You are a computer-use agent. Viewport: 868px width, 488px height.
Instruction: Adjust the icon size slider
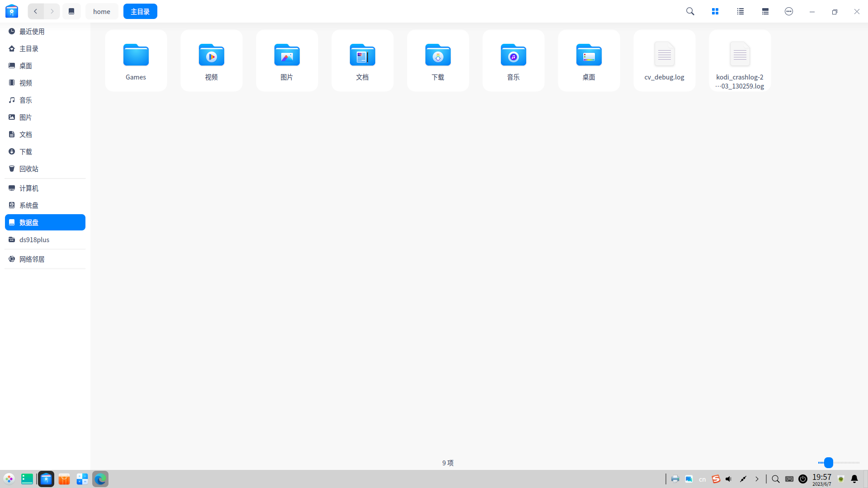point(828,463)
